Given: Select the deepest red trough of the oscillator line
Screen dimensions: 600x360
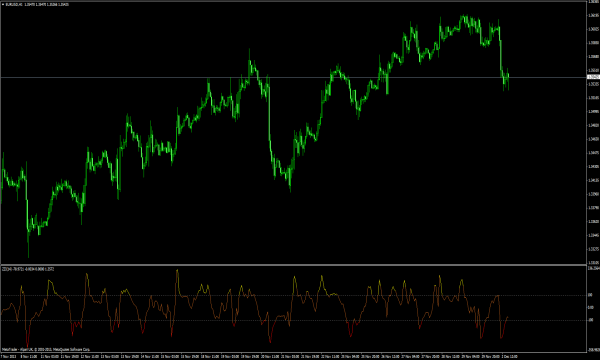Looking at the screenshot, I should pos(27,344).
